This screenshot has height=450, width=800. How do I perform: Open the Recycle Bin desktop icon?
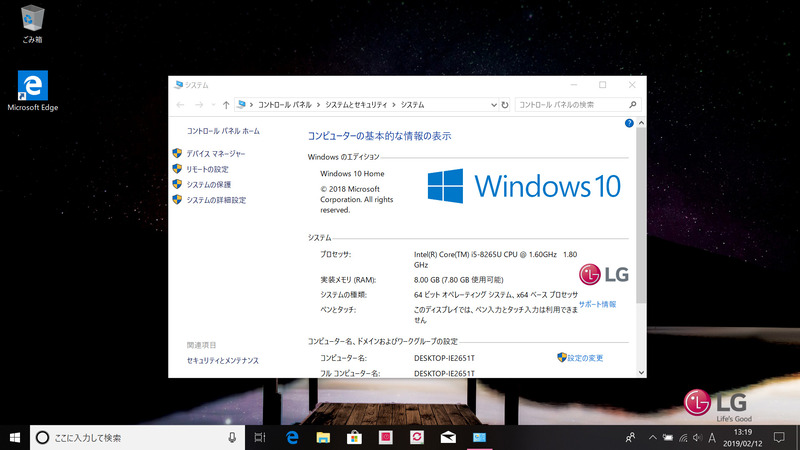tap(32, 24)
